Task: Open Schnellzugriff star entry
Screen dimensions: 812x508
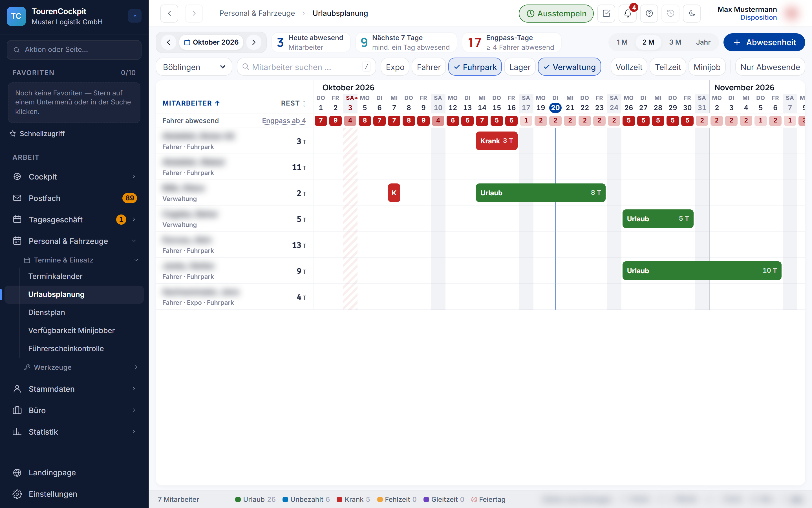Action: tap(37, 134)
